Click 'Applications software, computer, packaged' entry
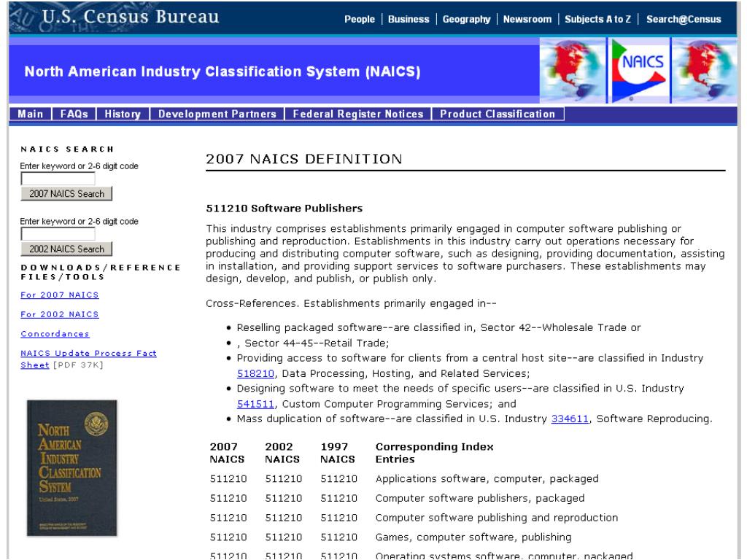Screen dimensions: 747x560 click(487, 478)
